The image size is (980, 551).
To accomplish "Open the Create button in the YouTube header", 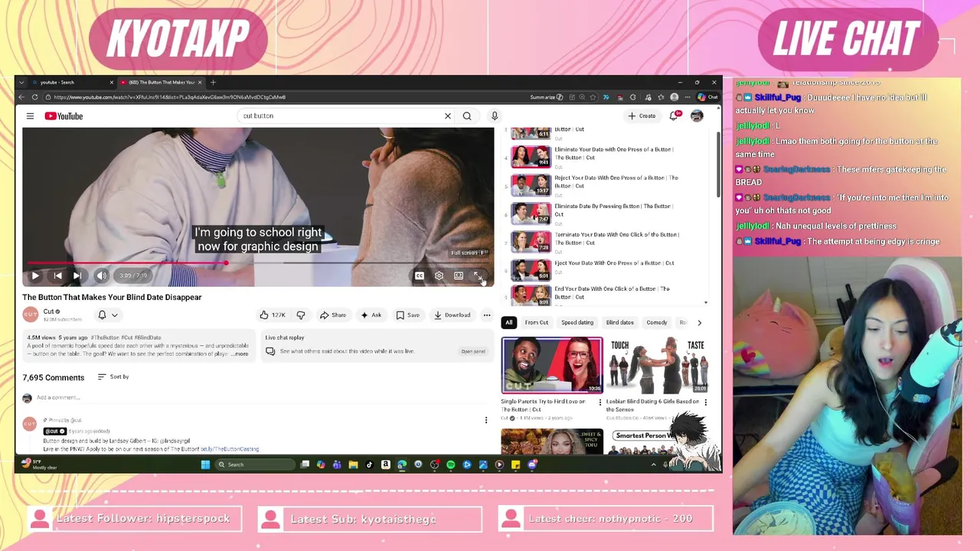I will coord(642,116).
